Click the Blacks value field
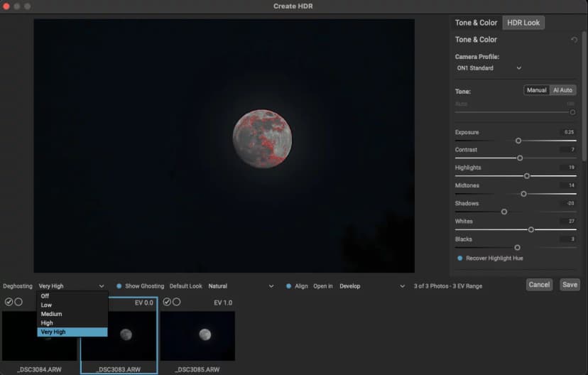Screen dimensions: 588x375 click(567, 239)
